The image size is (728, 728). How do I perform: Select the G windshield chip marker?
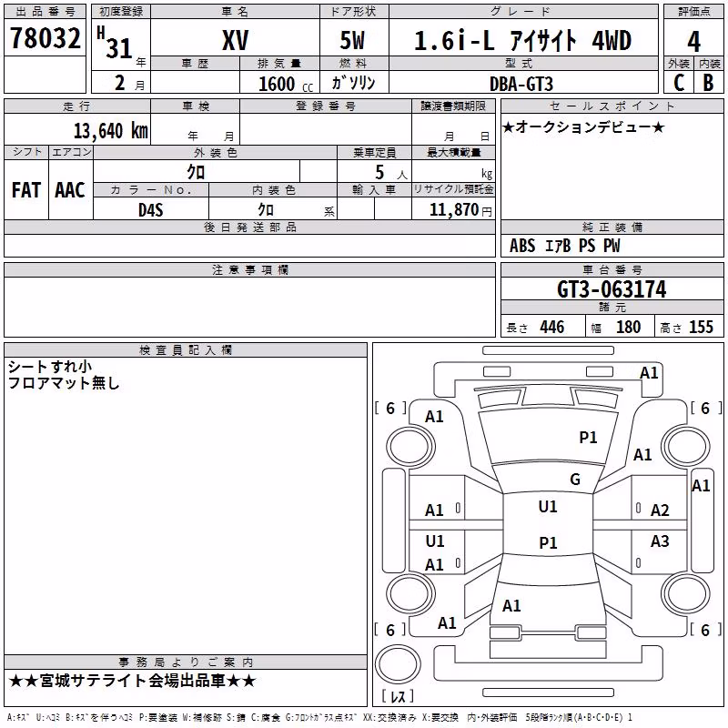[575, 480]
